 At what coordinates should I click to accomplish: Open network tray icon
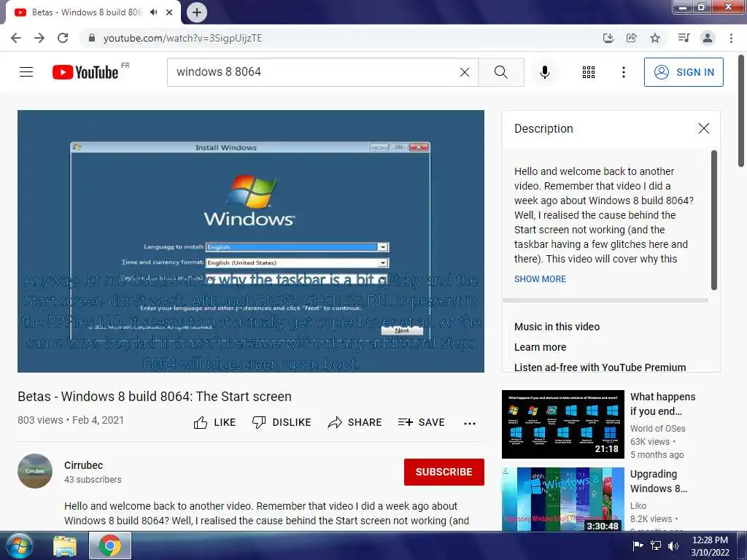point(656,545)
